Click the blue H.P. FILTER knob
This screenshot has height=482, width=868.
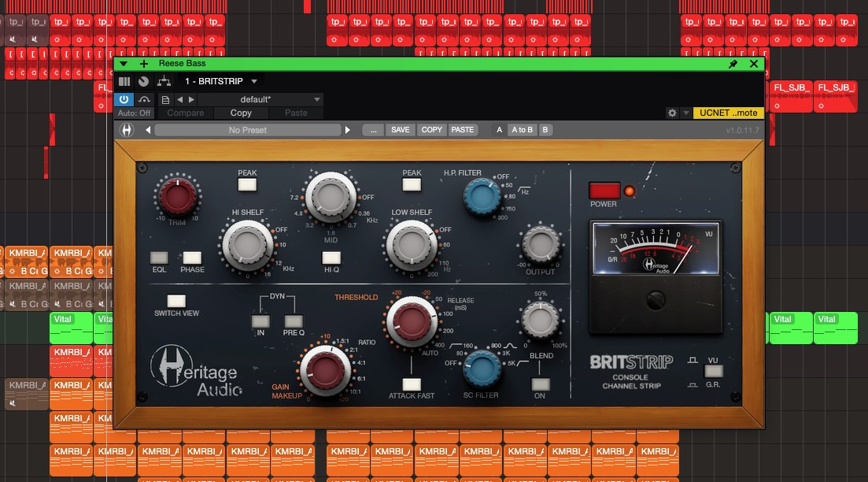481,197
